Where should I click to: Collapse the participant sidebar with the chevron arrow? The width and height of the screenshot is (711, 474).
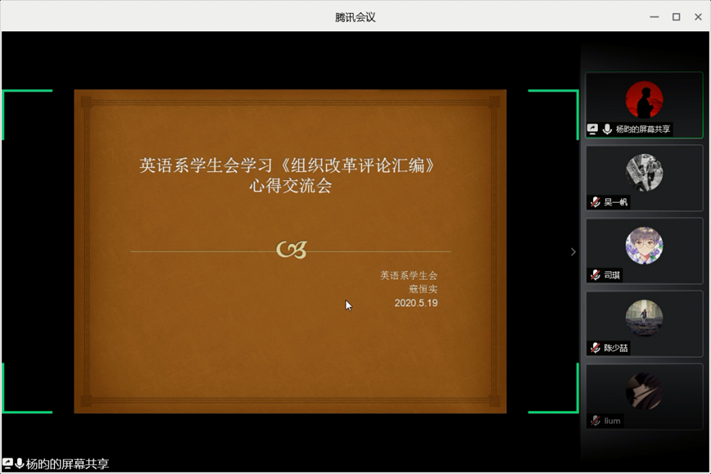point(573,252)
